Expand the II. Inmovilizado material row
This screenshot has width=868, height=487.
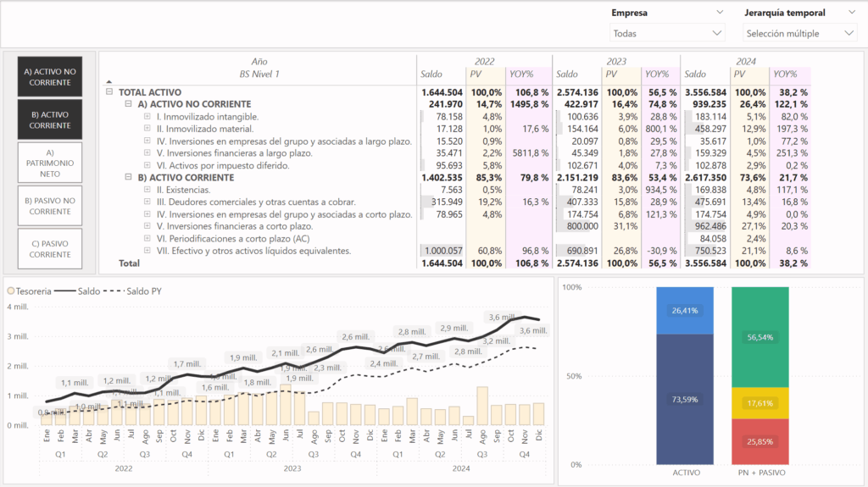pyautogui.click(x=147, y=129)
